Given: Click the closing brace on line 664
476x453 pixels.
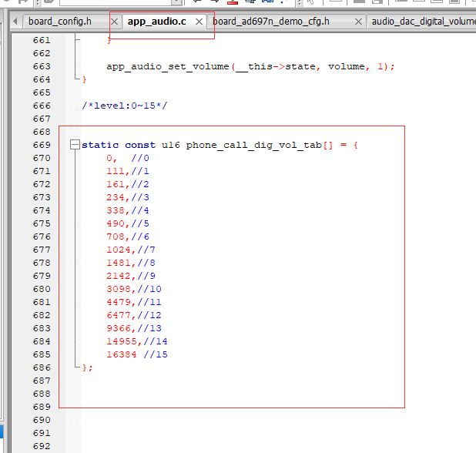Looking at the screenshot, I should pyautogui.click(x=85, y=79).
